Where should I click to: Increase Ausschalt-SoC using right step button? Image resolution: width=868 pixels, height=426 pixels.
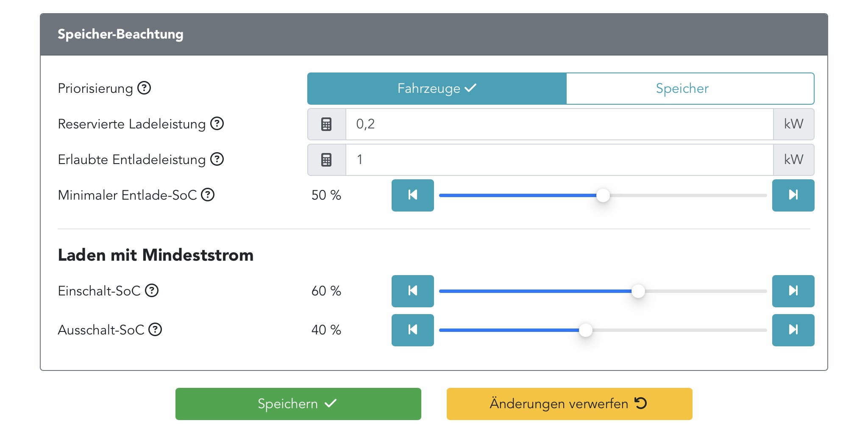point(793,330)
